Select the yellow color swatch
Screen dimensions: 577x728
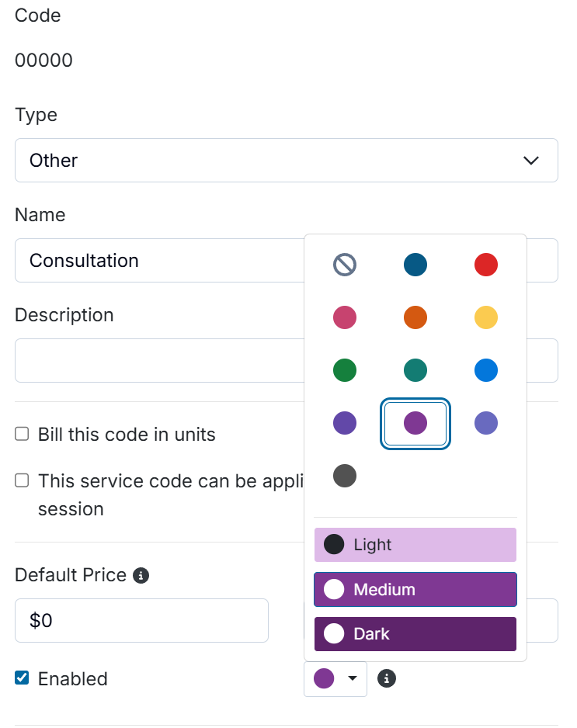click(x=486, y=317)
